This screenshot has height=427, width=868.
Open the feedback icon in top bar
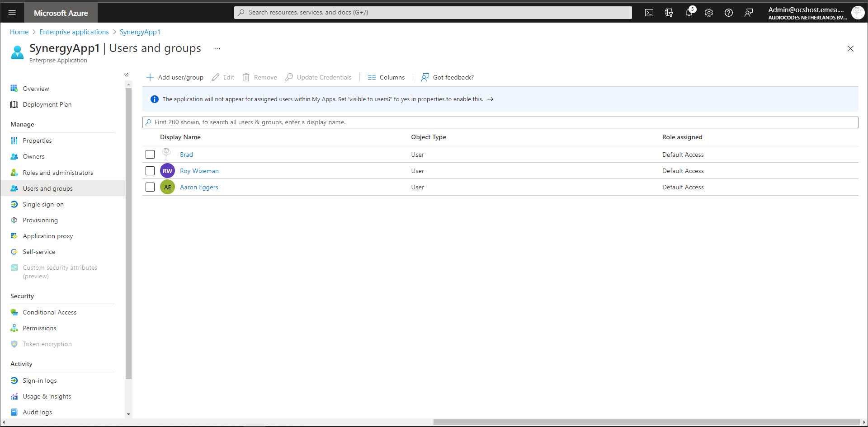click(749, 13)
